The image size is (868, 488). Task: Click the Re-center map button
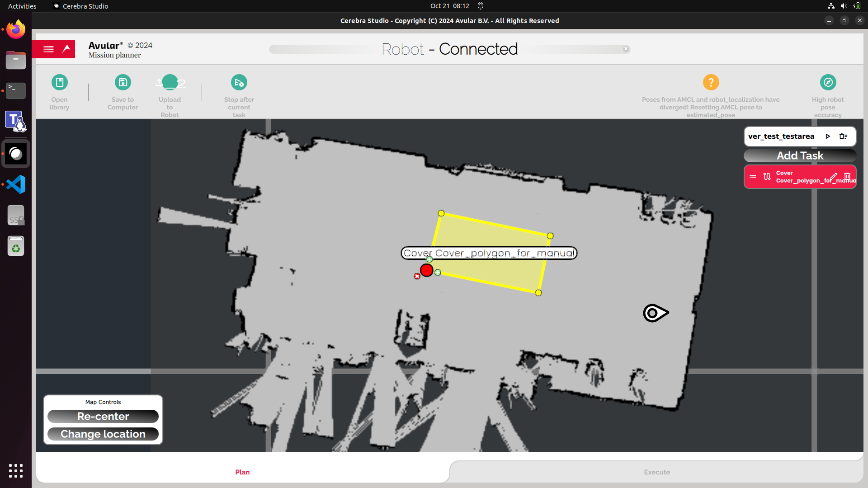[103, 416]
